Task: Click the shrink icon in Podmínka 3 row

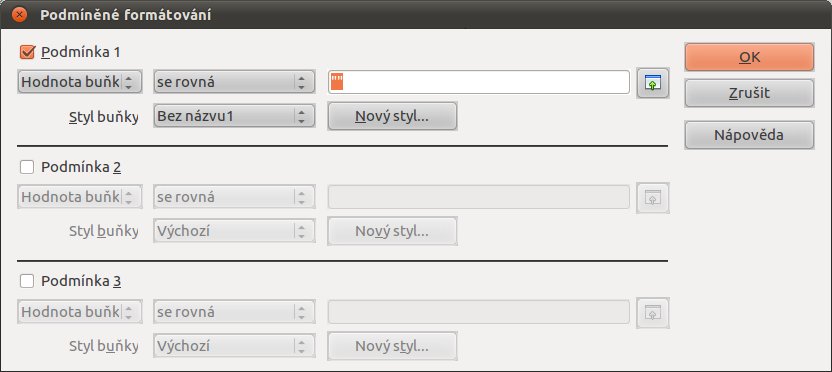Action: point(653,313)
